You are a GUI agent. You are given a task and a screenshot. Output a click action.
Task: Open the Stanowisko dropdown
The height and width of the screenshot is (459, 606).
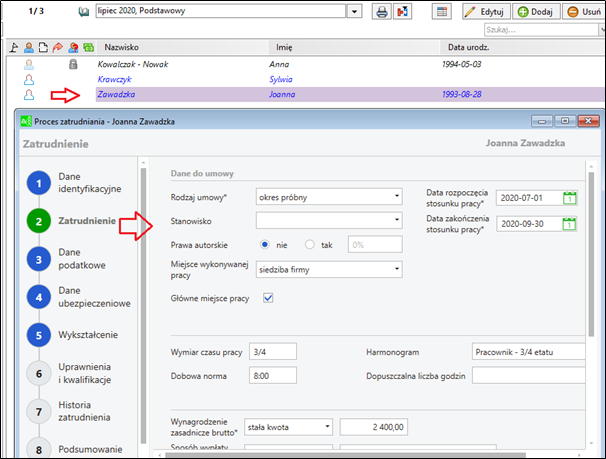[x=329, y=220]
